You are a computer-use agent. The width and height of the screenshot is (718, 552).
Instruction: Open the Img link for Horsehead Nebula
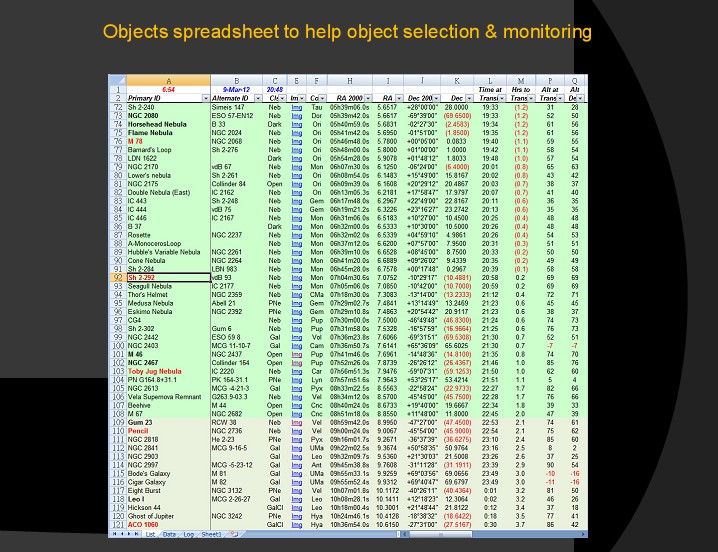point(297,125)
